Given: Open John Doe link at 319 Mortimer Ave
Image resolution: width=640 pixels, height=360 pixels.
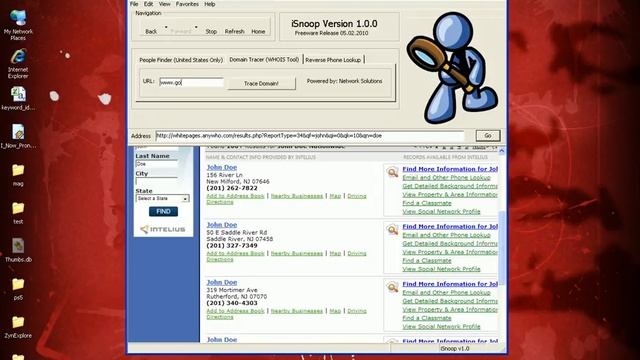Looking at the screenshot, I should [x=222, y=282].
